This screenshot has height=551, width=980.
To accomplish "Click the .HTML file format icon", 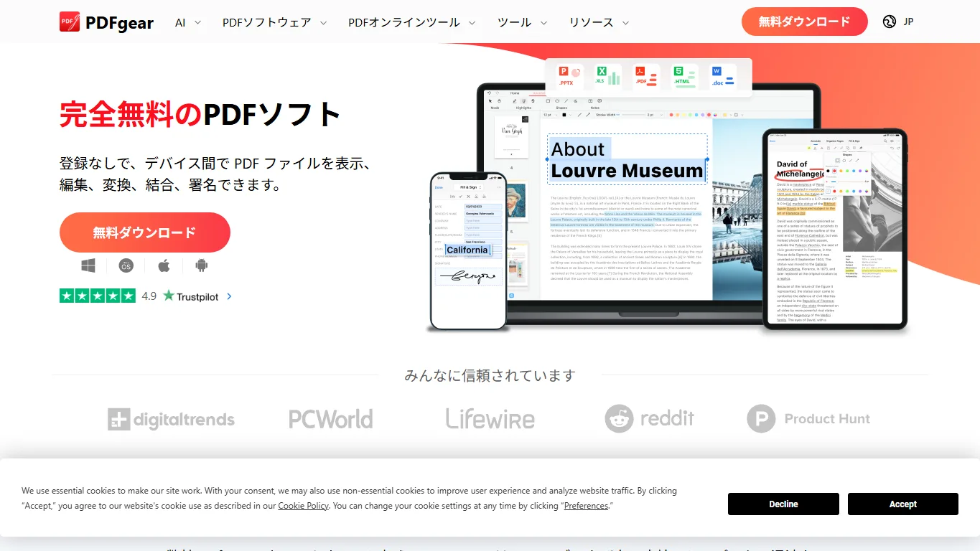I will click(x=683, y=75).
